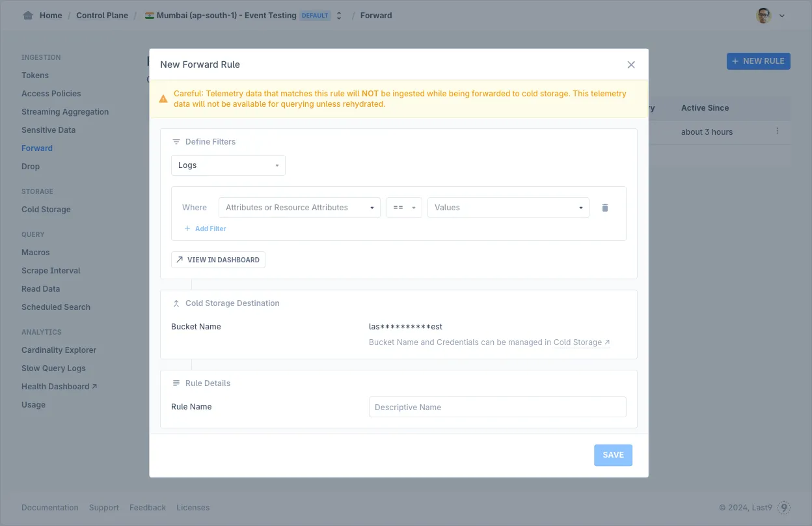Open the Documentation footer link
This screenshot has width=812, height=526.
pyautogui.click(x=49, y=508)
